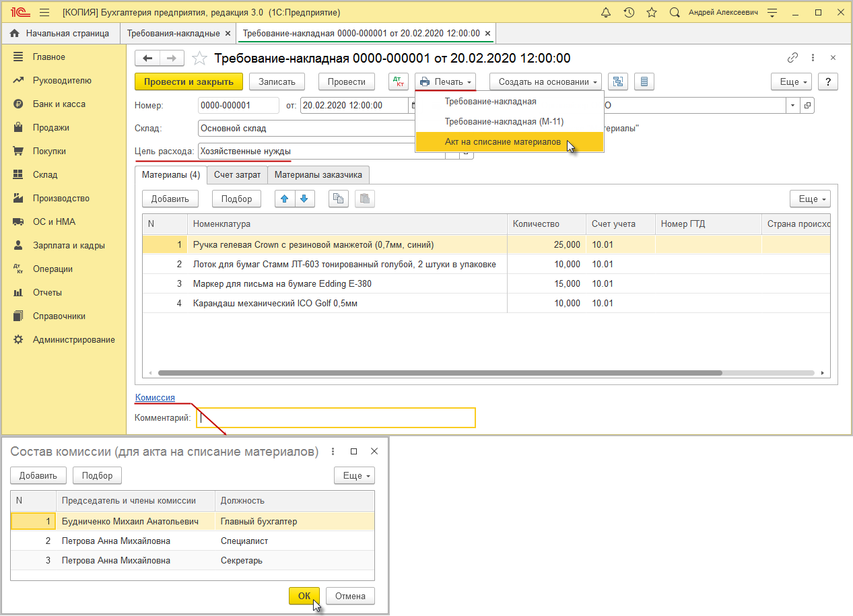Open Отчеты section in sidebar

click(x=47, y=293)
